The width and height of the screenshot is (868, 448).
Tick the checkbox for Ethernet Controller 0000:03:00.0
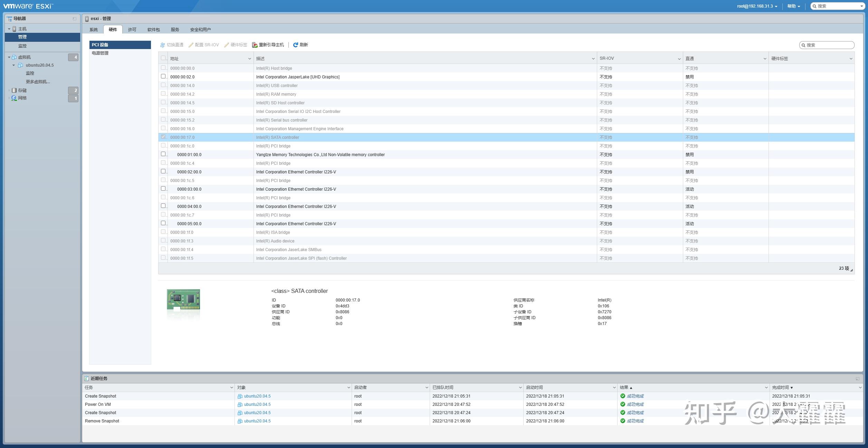point(163,189)
